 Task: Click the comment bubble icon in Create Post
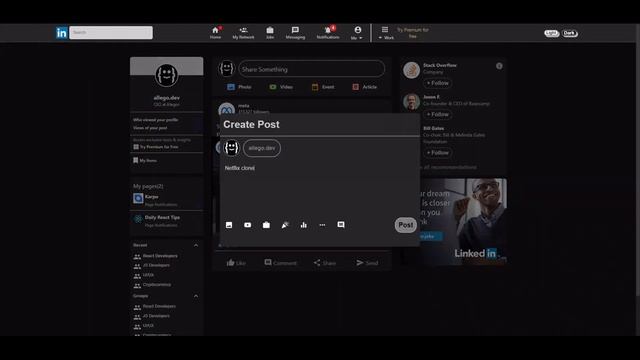[x=341, y=225]
